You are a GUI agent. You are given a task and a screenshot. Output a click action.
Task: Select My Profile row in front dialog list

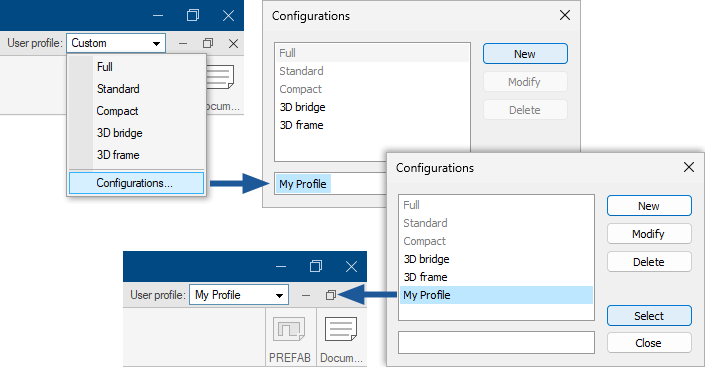click(496, 295)
